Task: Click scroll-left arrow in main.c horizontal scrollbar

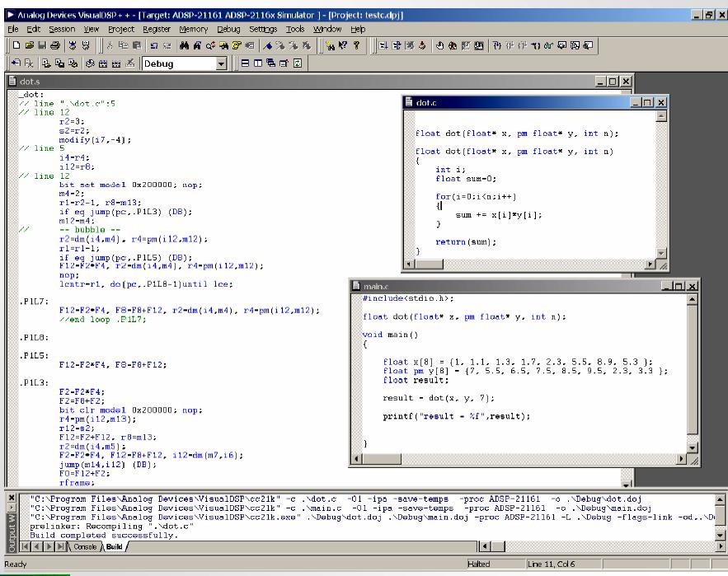Action: (357, 459)
